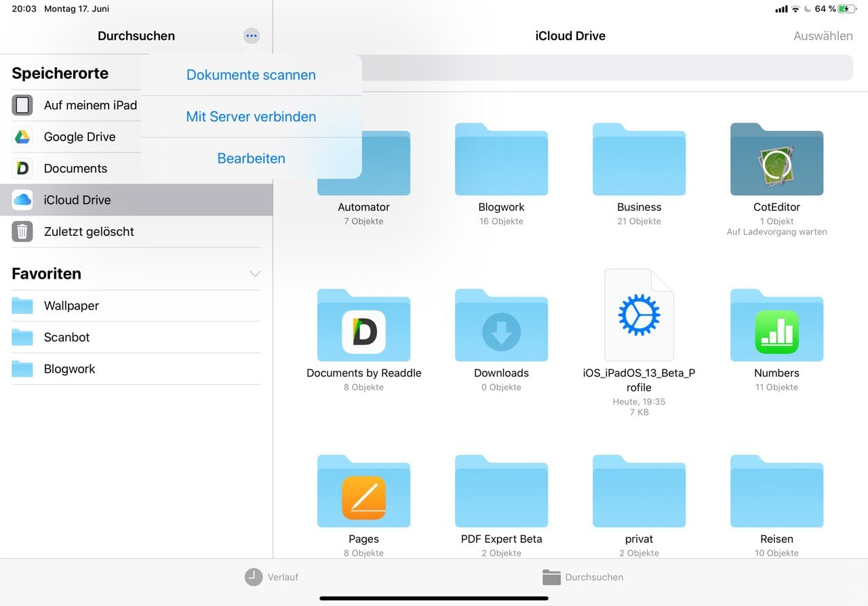This screenshot has height=606, width=868.
Task: Click the '7 KB' file size text
Action: coord(639,412)
